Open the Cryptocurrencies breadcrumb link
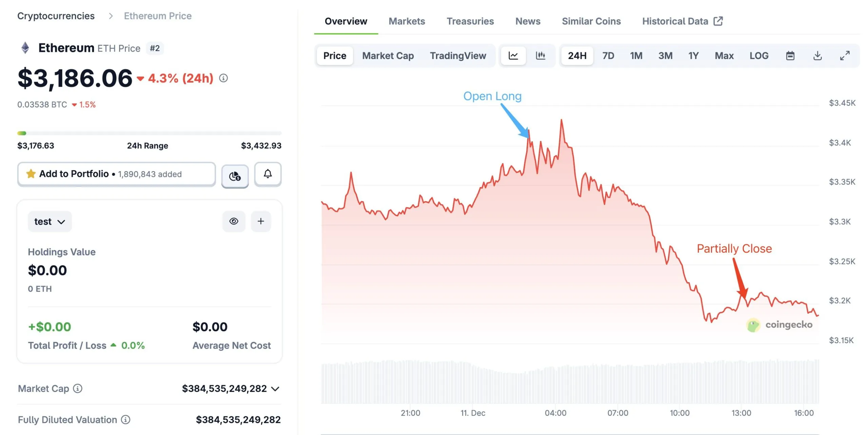The width and height of the screenshot is (868, 435). 56,16
